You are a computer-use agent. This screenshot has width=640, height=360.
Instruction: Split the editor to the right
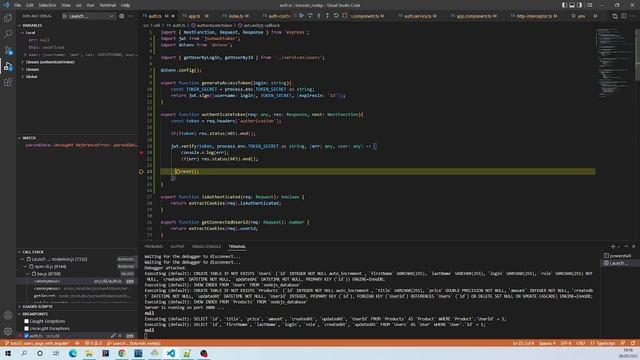(x=624, y=16)
